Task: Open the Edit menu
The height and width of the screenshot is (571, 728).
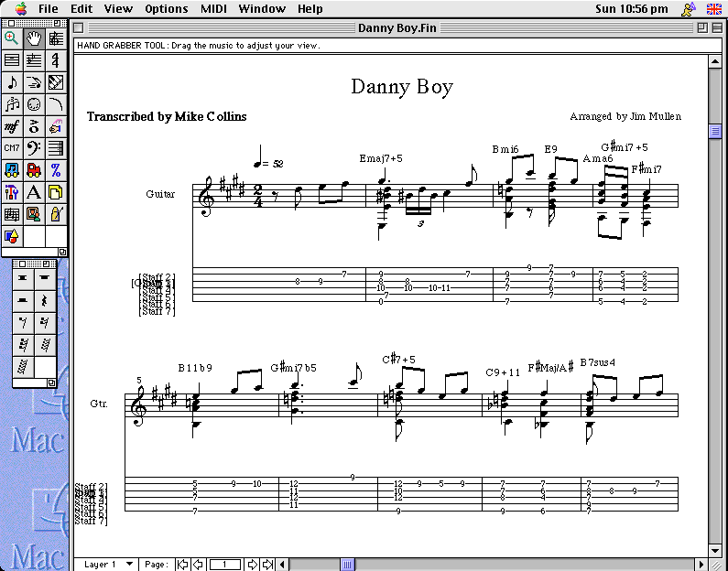Action: point(81,9)
